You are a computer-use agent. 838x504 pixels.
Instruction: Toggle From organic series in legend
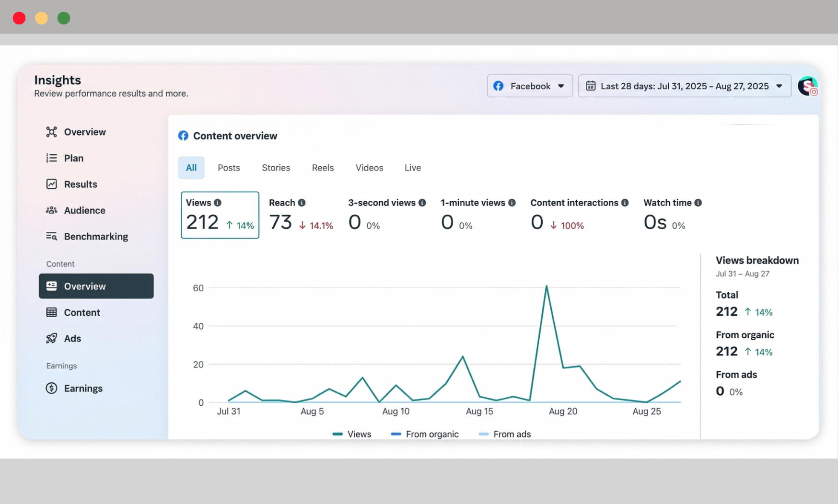(425, 434)
